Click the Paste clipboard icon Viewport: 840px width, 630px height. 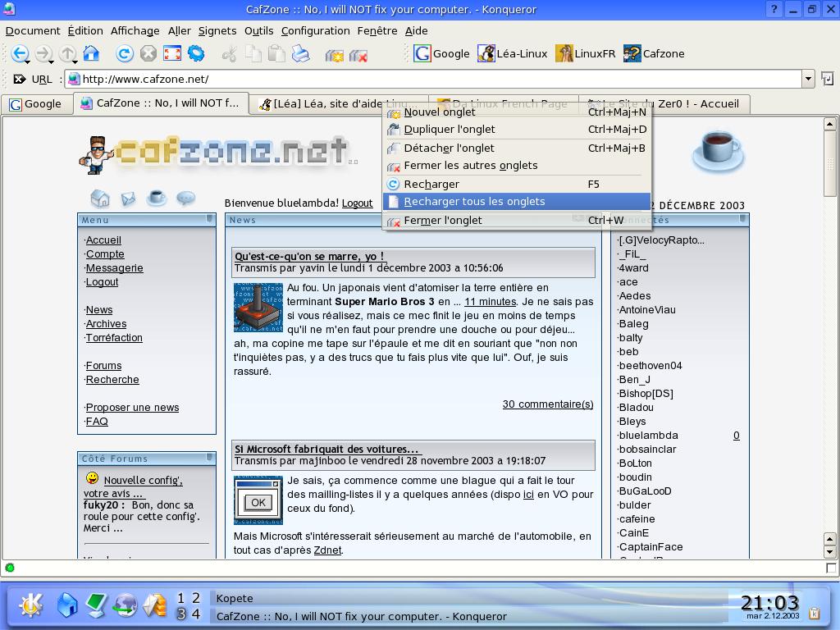click(276, 53)
